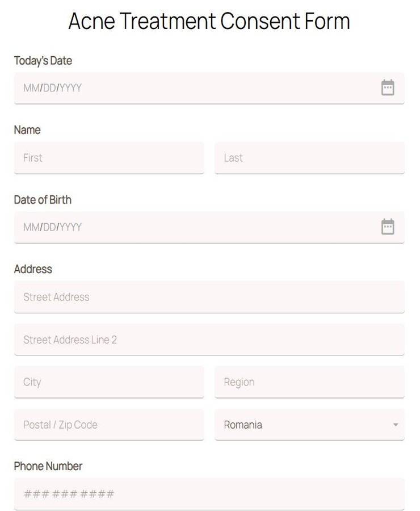Click the country dropdown chevron arrow
The image size is (420, 511).
397,424
